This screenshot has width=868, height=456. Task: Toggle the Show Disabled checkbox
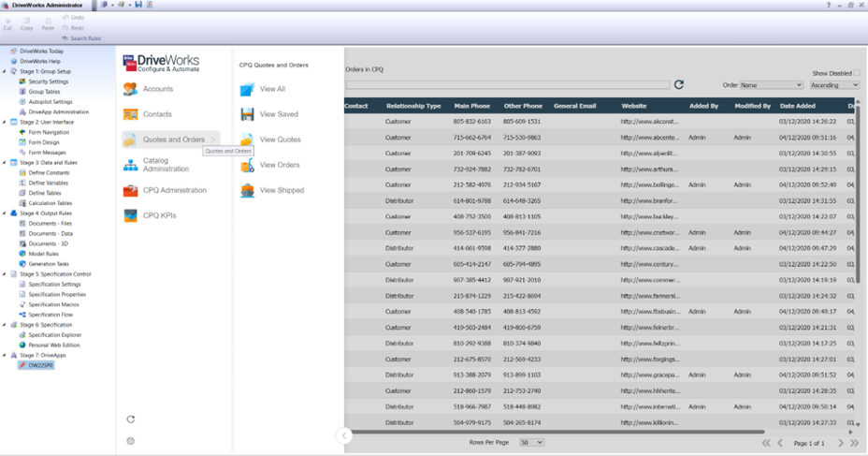(857, 73)
